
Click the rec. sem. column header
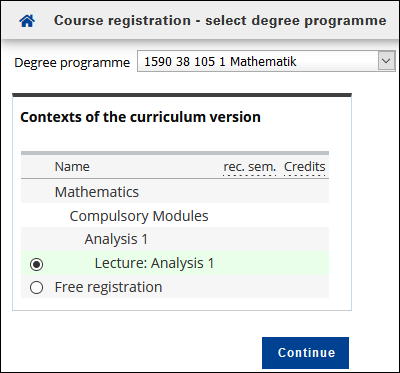click(x=250, y=167)
